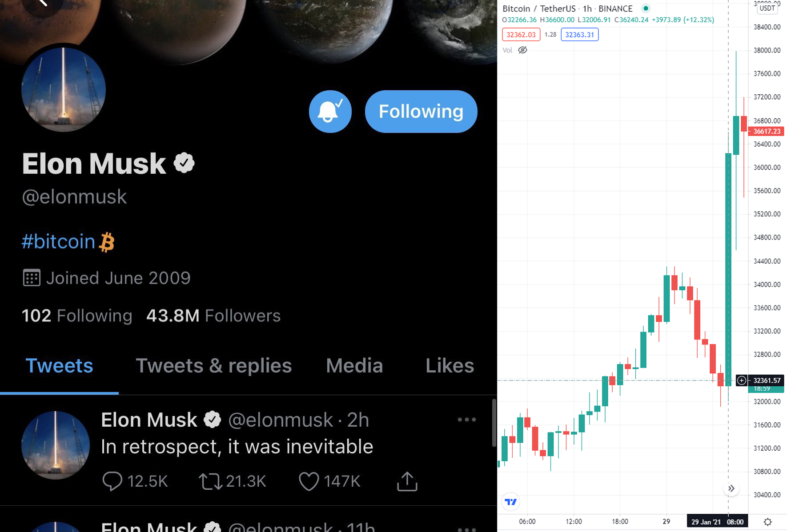The height and width of the screenshot is (532, 787).
Task: Open the tweet's three-dot more menu
Action: point(466,420)
